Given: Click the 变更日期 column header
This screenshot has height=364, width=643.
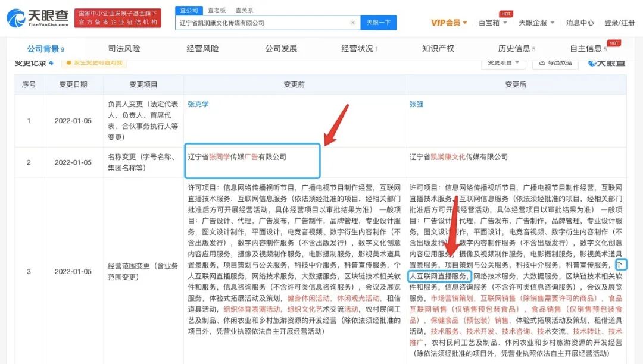Looking at the screenshot, I should [73, 84].
